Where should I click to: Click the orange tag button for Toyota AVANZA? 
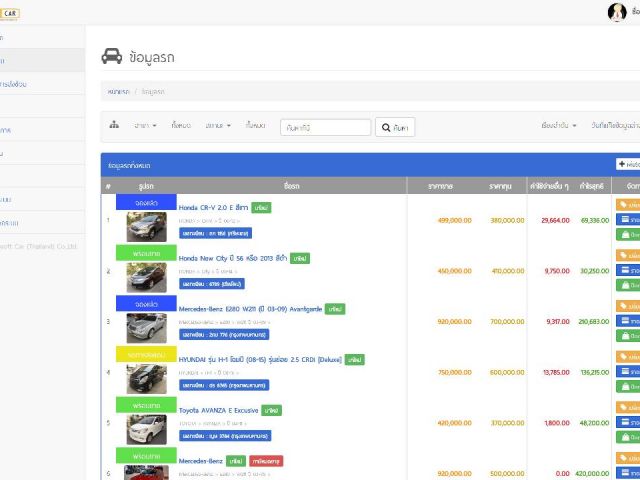pos(628,407)
